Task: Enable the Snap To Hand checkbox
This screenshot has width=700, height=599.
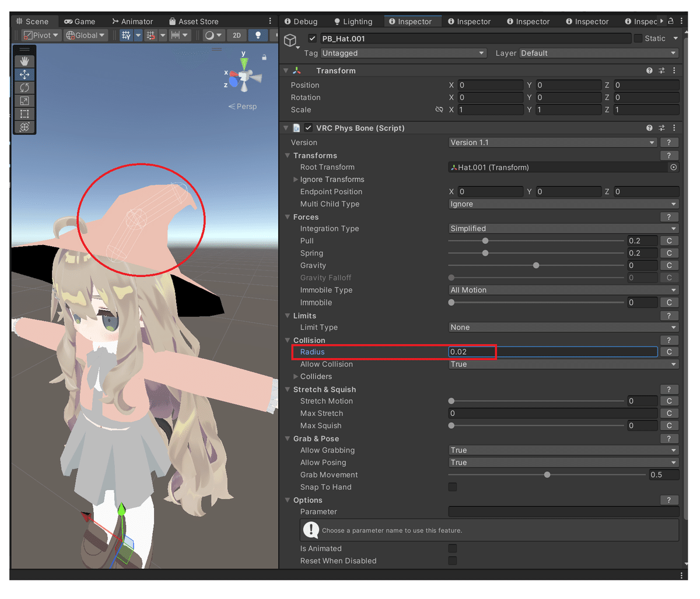Action: (x=452, y=486)
